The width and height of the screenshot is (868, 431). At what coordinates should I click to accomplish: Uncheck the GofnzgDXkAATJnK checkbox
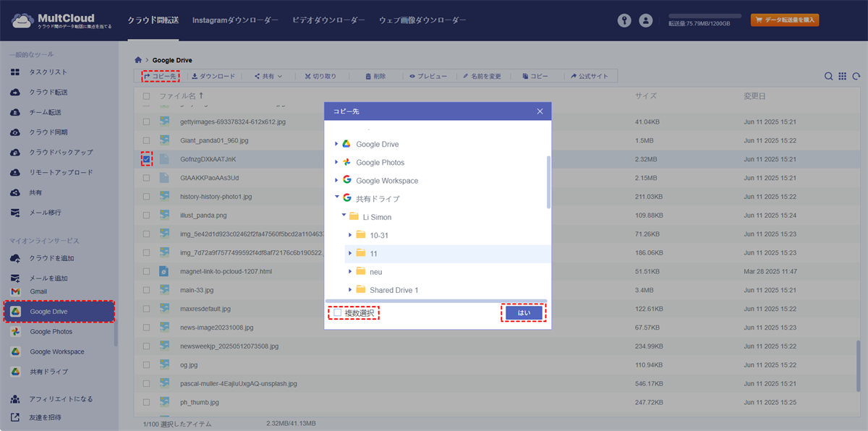point(146,158)
